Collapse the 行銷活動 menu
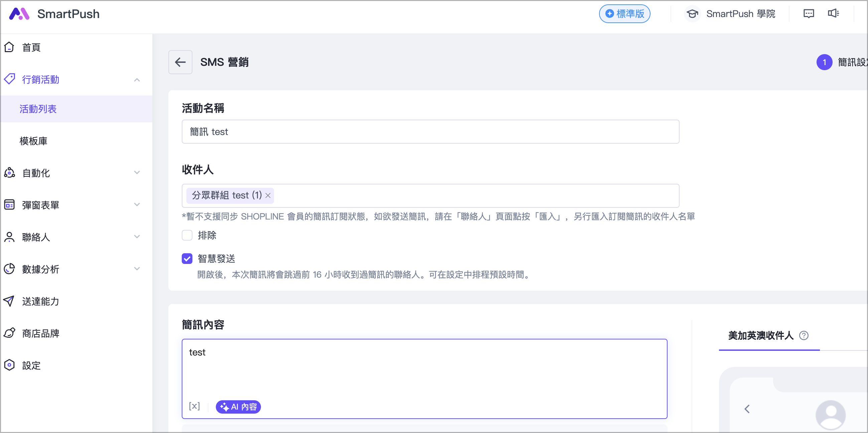Screen dimensions: 868x433 (x=137, y=80)
